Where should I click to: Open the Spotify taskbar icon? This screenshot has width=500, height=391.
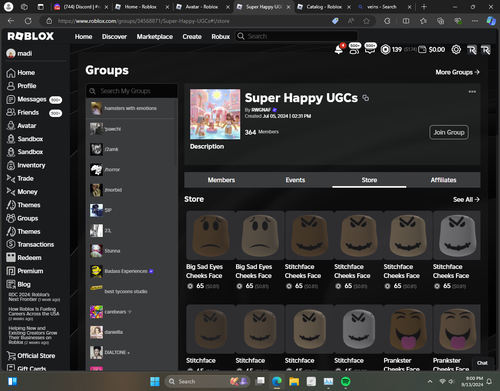point(346,381)
